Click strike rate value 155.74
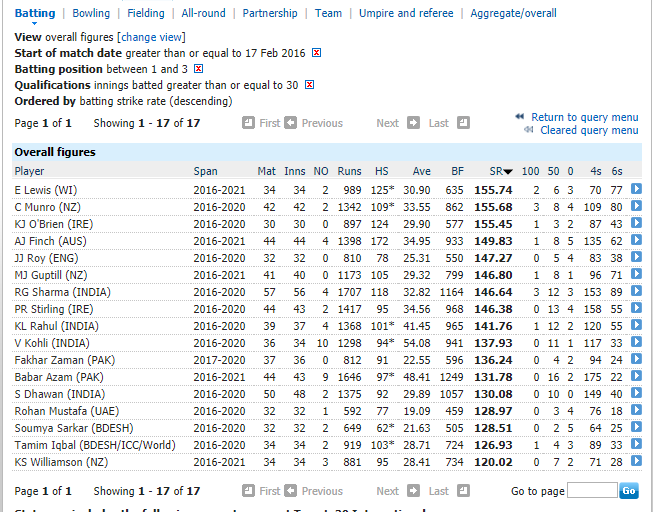 coord(493,190)
